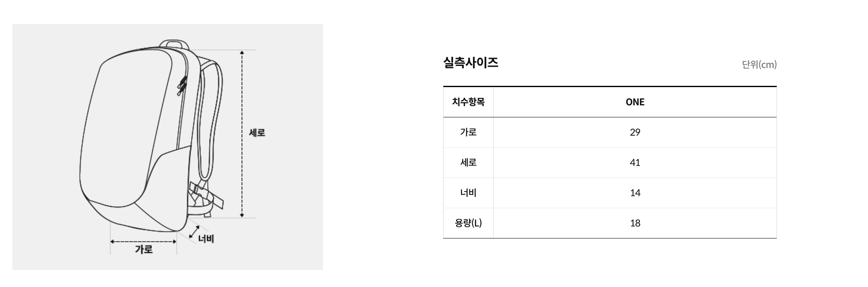
Task: Click the 단위(cm) unit text
Action: pos(759,65)
